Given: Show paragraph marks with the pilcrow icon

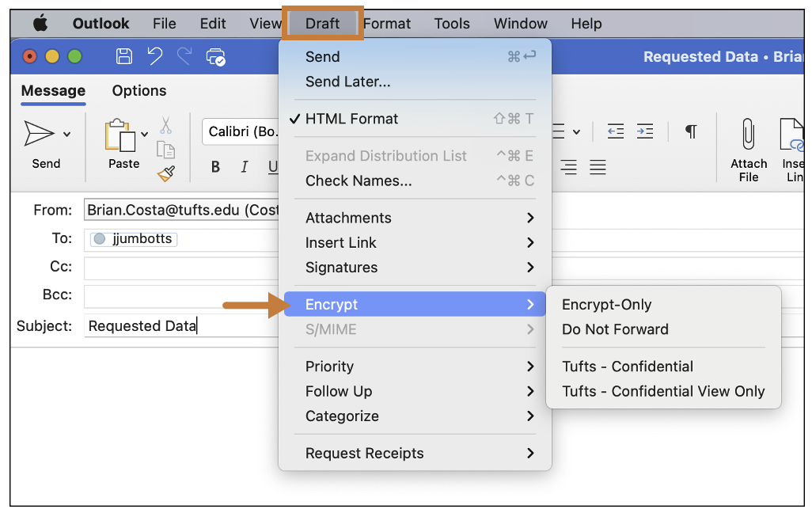Looking at the screenshot, I should (691, 131).
